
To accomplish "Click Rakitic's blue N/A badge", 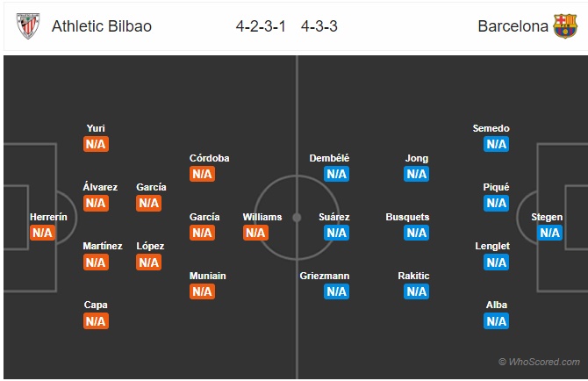I will pyautogui.click(x=416, y=291).
